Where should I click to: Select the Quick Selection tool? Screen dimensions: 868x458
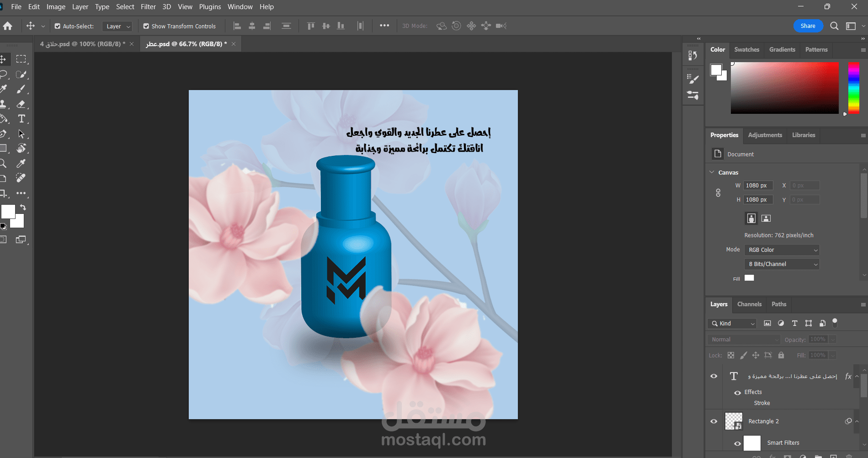(x=21, y=74)
